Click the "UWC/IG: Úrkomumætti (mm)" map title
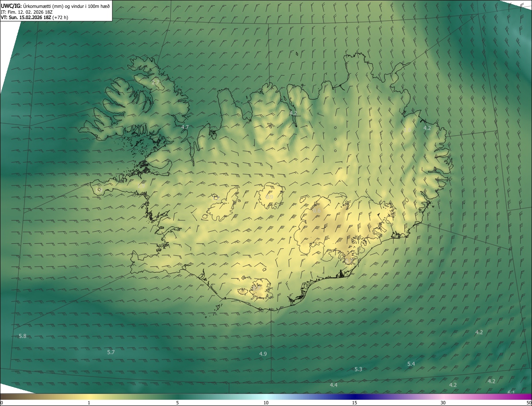Image resolution: width=532 pixels, height=406 pixels. [55, 5]
